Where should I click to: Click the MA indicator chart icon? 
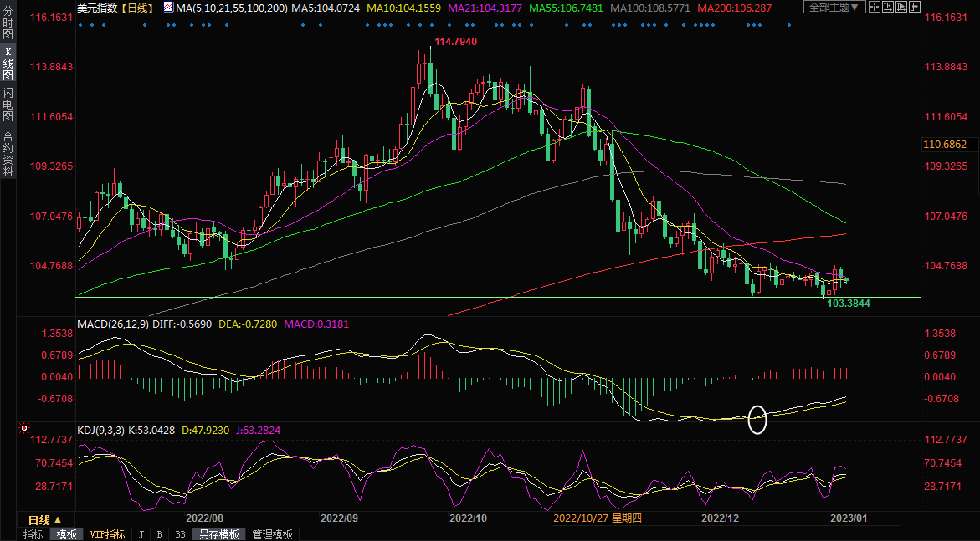(x=169, y=8)
